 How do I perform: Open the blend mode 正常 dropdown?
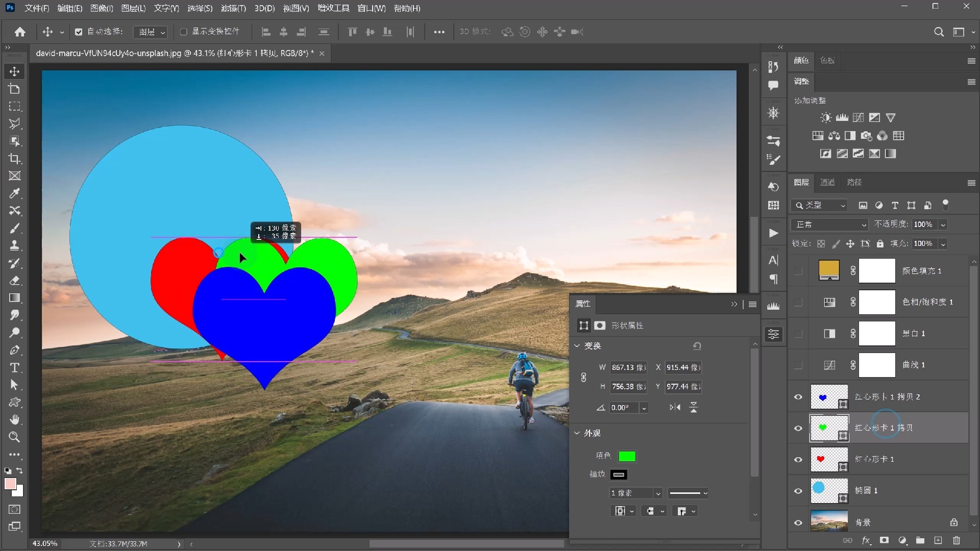tap(830, 224)
